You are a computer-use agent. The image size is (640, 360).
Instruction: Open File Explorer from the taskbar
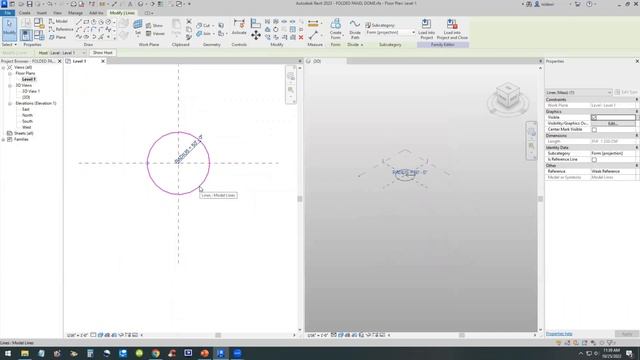[x=25, y=353]
